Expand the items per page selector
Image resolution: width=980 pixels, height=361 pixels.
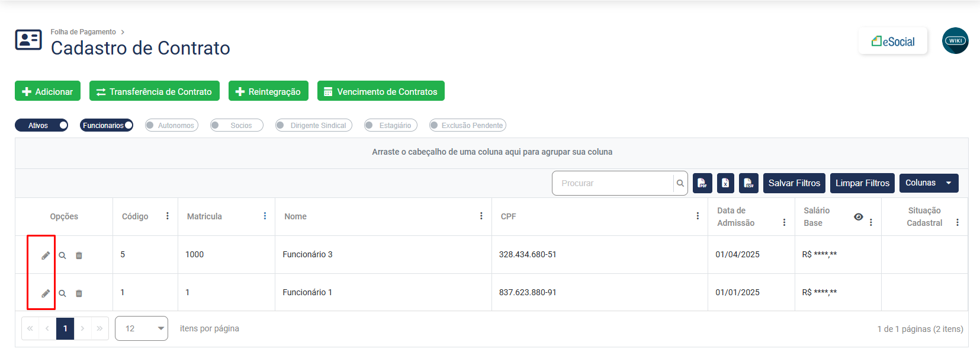click(x=141, y=328)
